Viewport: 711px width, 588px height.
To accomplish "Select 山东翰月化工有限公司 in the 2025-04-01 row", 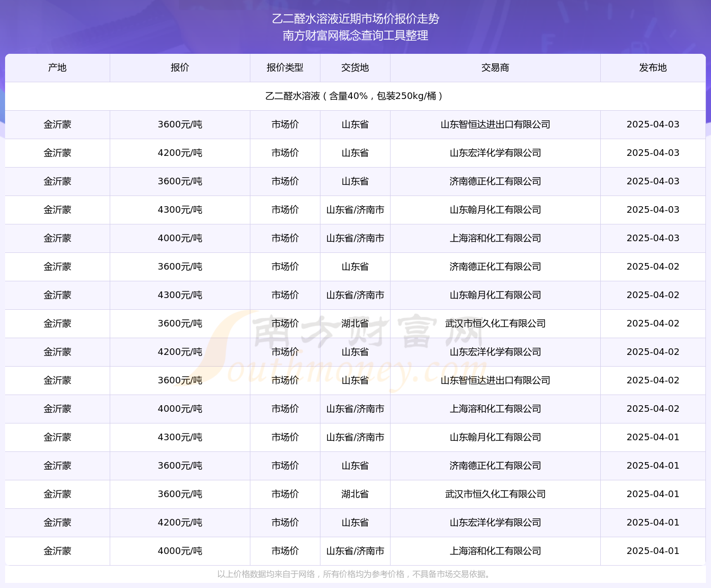I will point(495,437).
